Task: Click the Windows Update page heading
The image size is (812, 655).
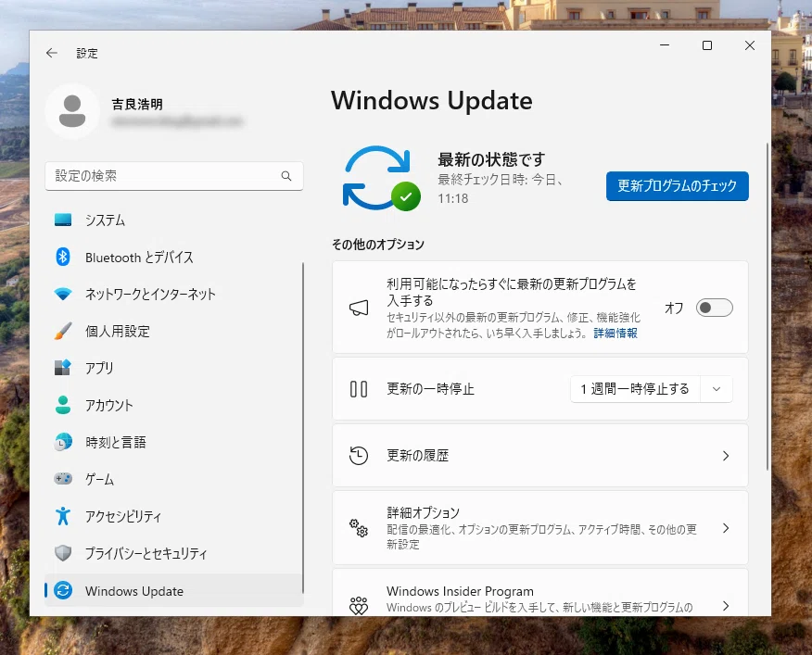Action: coord(432,100)
